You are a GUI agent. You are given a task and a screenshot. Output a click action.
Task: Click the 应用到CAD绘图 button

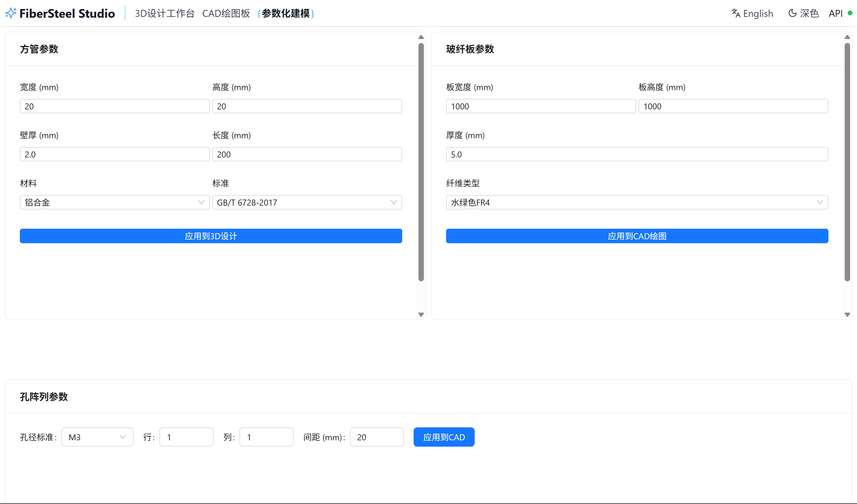click(637, 236)
